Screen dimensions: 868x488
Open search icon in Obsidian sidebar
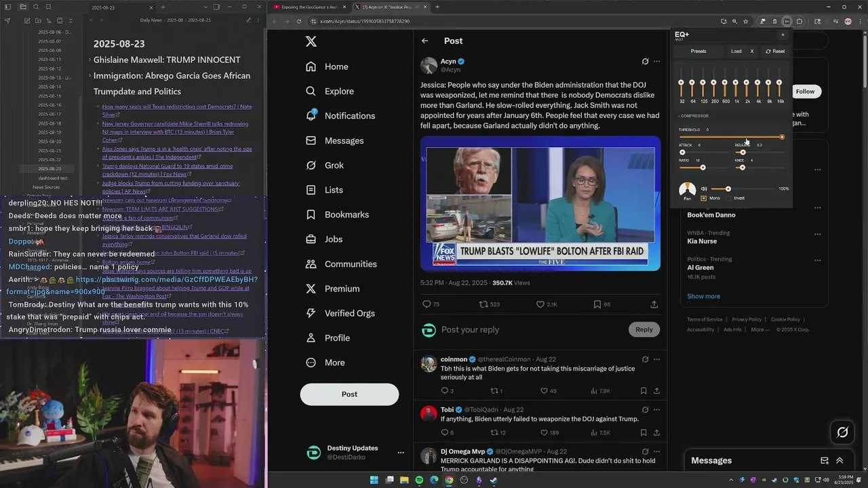35,7
